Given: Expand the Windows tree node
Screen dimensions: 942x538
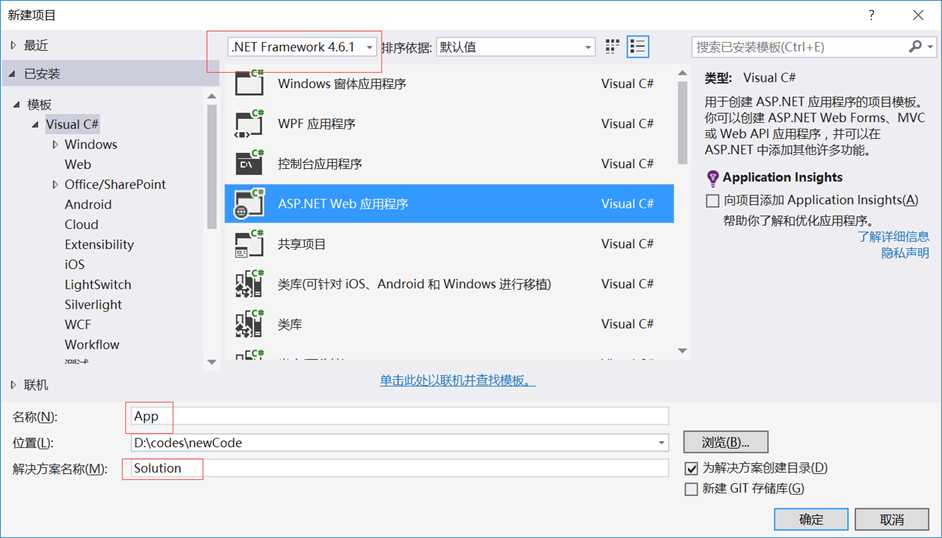Looking at the screenshot, I should point(55,145).
